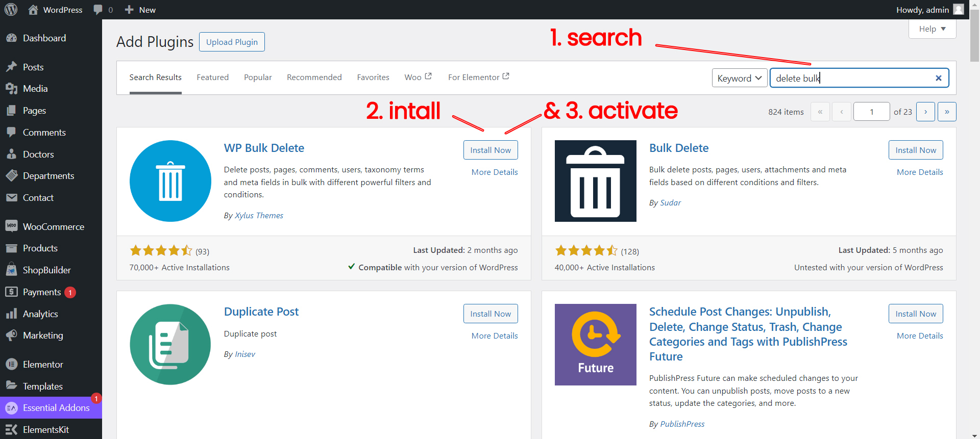Screen dimensions: 980x439
Task: Click the Essential Addons icon
Action: [x=11, y=408]
